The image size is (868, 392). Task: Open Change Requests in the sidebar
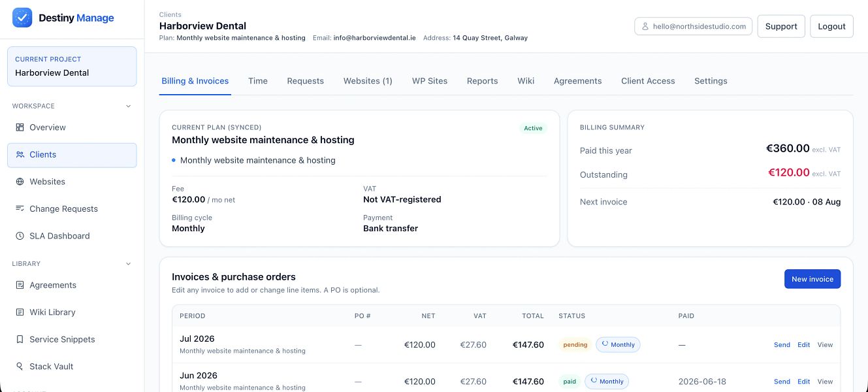point(72,209)
